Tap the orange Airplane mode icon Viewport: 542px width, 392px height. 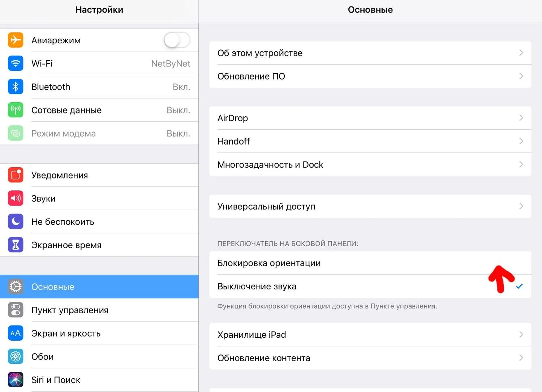click(16, 40)
